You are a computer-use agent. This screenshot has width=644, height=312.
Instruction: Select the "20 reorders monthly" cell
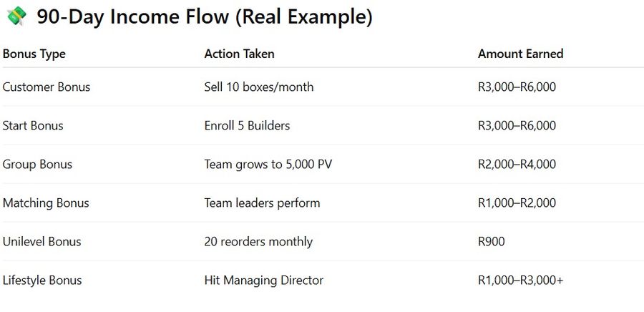point(258,242)
